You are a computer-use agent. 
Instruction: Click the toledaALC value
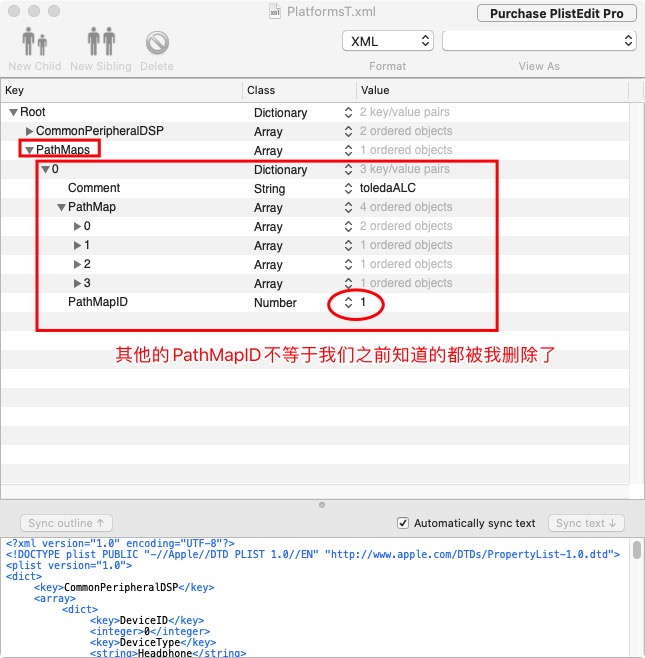coord(388,188)
